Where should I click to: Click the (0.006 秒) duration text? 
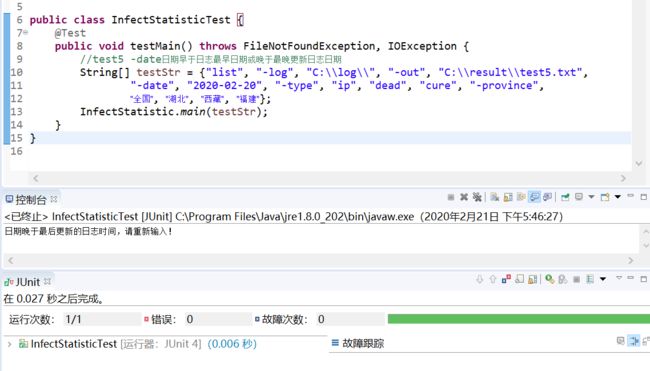232,344
